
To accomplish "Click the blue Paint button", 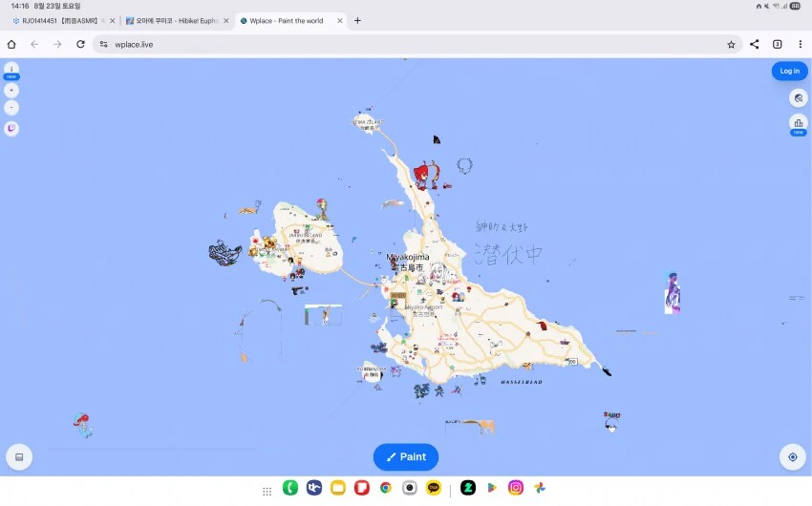I will click(405, 457).
